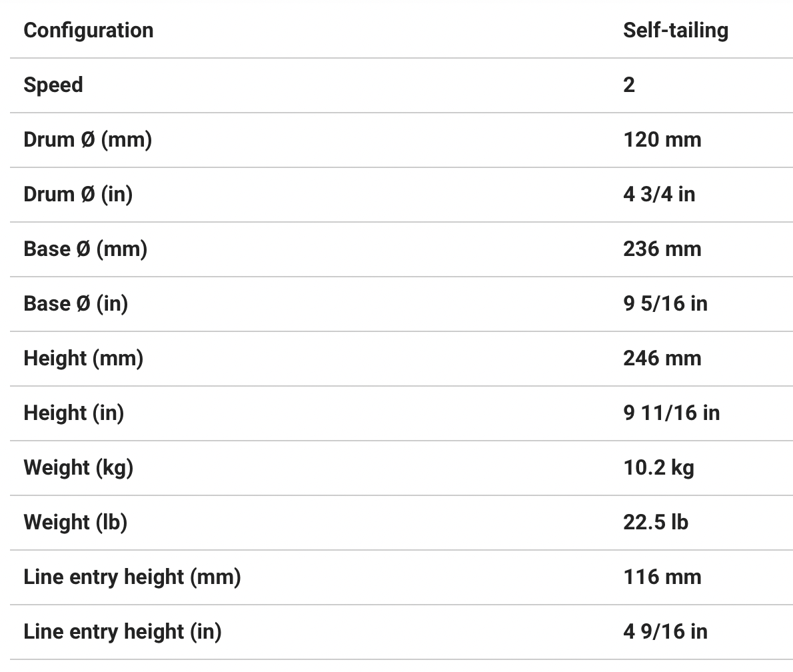Image resolution: width=793 pixels, height=672 pixels.
Task: Select the 4 3/4 in value
Action: tap(658, 195)
